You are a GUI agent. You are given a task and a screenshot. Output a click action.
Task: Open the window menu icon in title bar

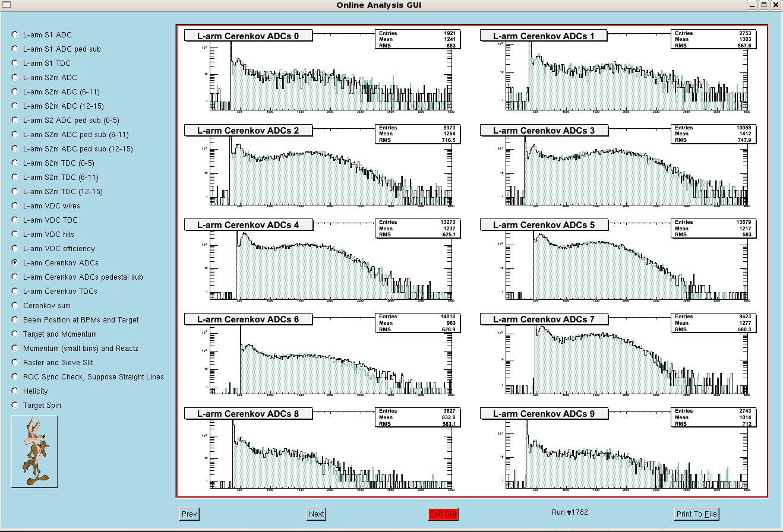(x=6, y=5)
